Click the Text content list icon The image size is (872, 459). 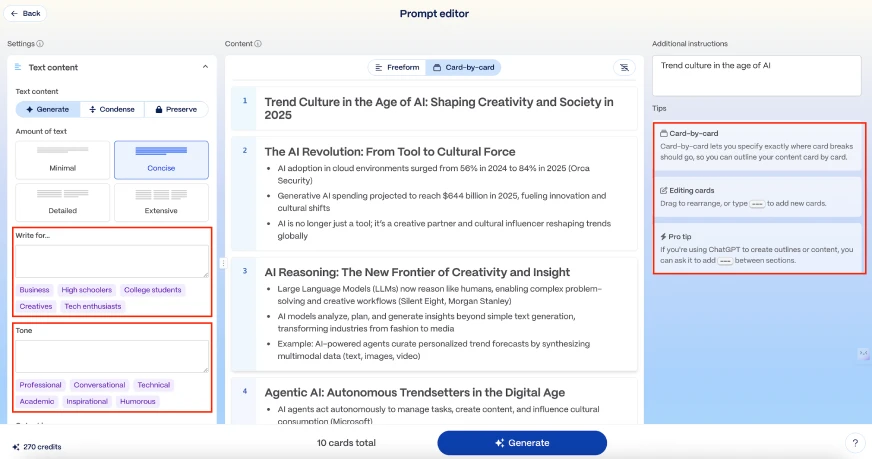18,67
